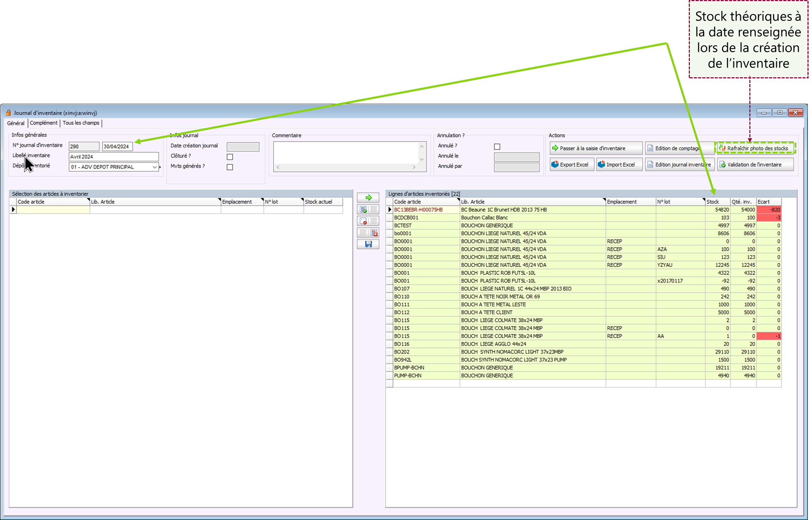Screen dimensions: 812x520
Task: Click the select-all lines green check icon
Action: [364, 210]
